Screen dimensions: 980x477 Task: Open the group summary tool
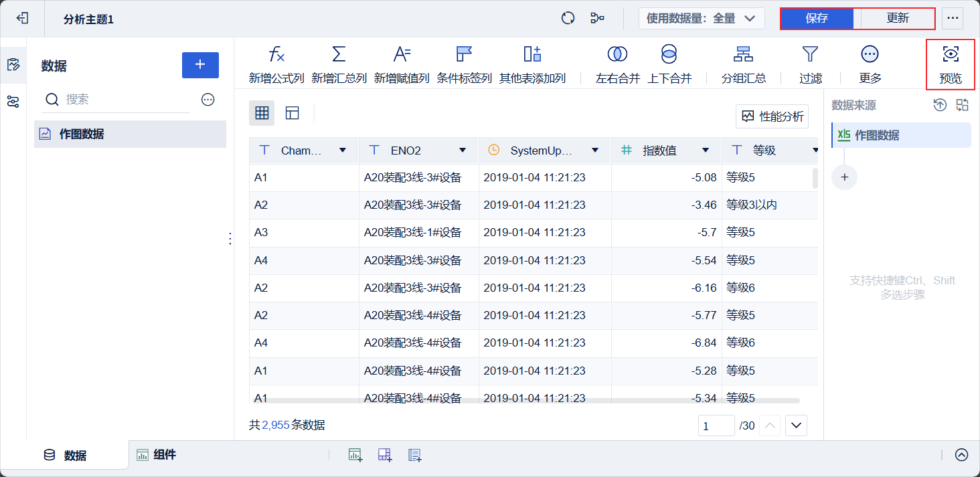(x=743, y=65)
